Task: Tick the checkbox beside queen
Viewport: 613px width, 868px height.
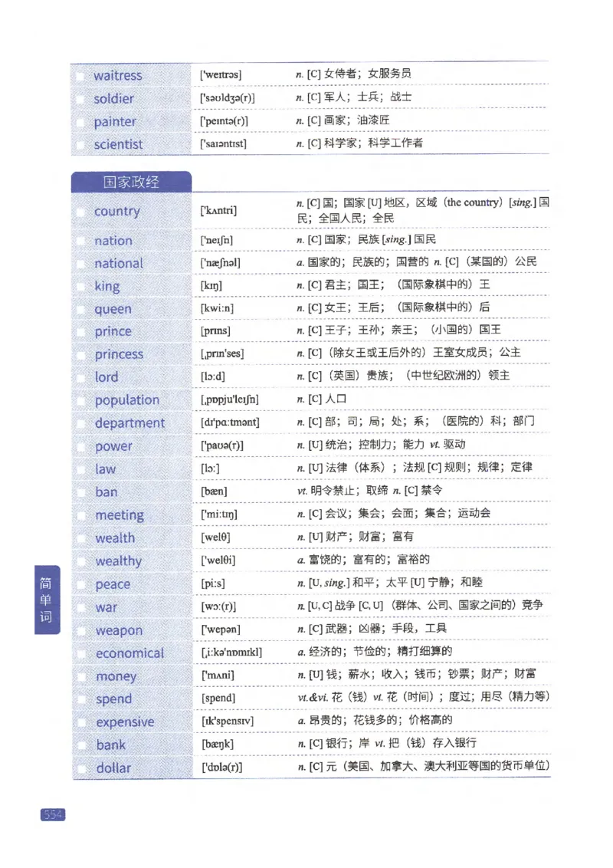Action: tap(81, 308)
